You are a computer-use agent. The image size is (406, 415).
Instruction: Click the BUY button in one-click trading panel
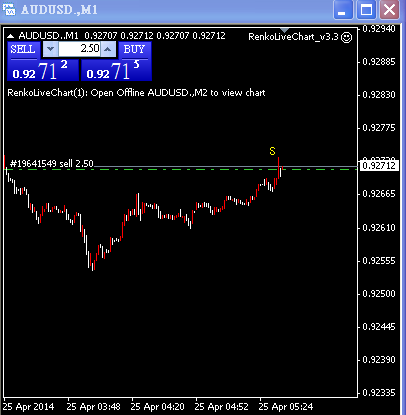pyautogui.click(x=134, y=50)
